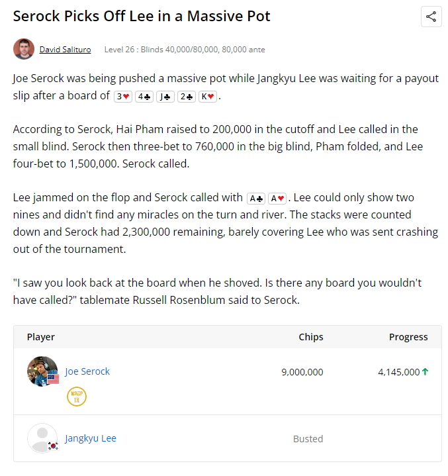The height and width of the screenshot is (476, 448).
Task: Click the Ace of hearts card
Action: pyautogui.click(x=277, y=199)
